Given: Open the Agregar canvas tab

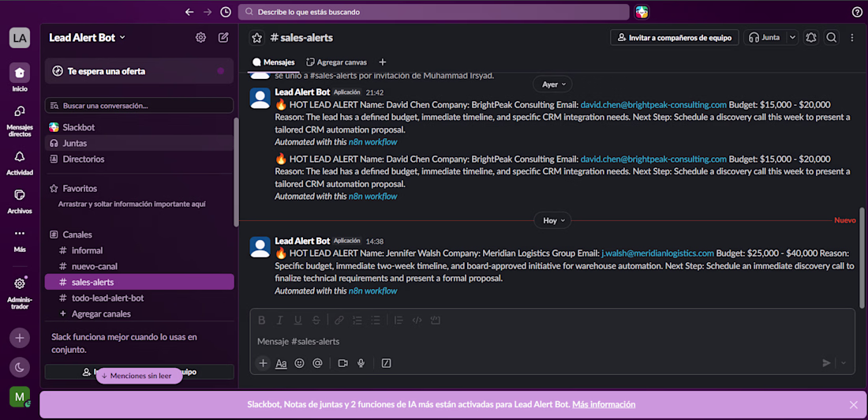Looking at the screenshot, I should [336, 62].
